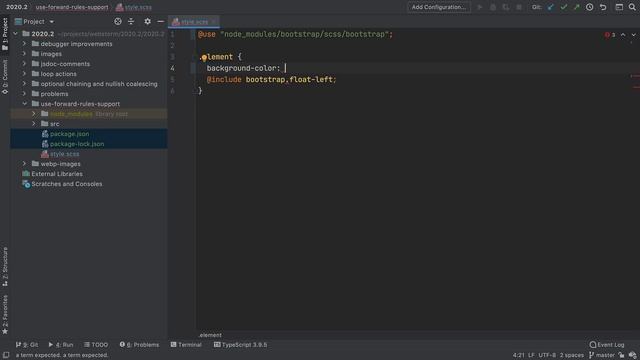The width and height of the screenshot is (640, 360).
Task: Show Git history clock icon
Action: tap(589, 7)
